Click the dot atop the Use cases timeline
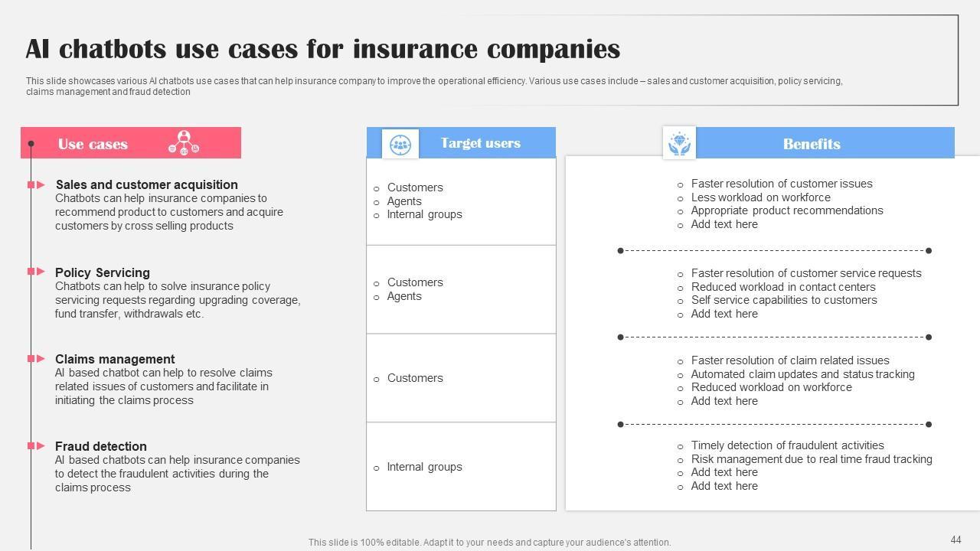Viewport: 980px width, 551px height. tap(31, 144)
